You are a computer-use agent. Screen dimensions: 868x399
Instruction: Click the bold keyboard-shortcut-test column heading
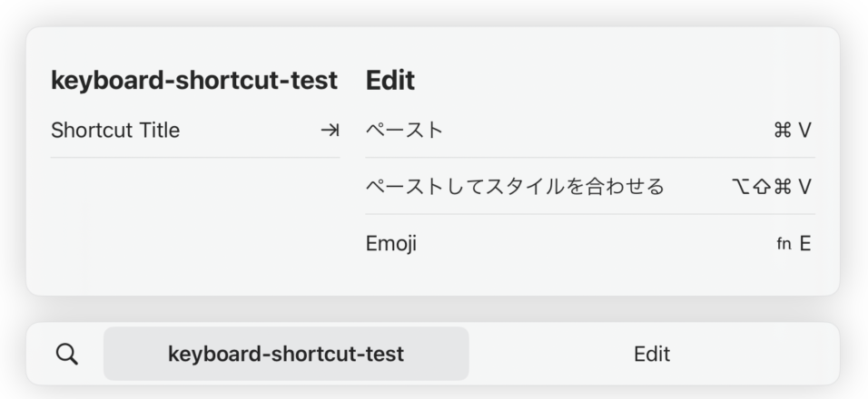tap(193, 80)
